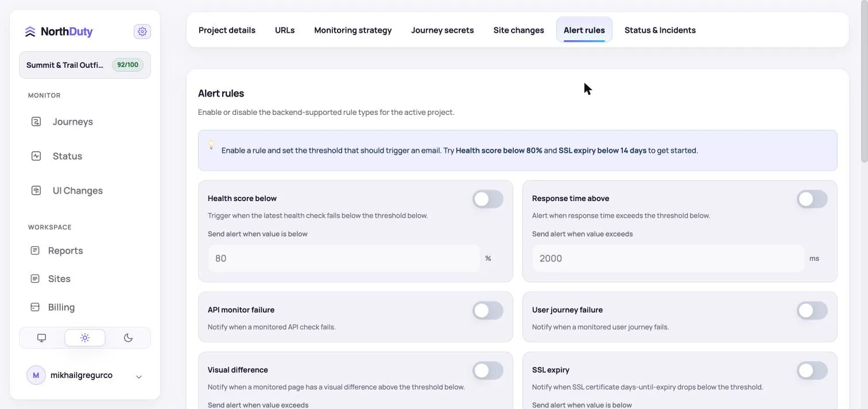Click health score threshold field 80
This screenshot has height=409, width=868.
[344, 258]
